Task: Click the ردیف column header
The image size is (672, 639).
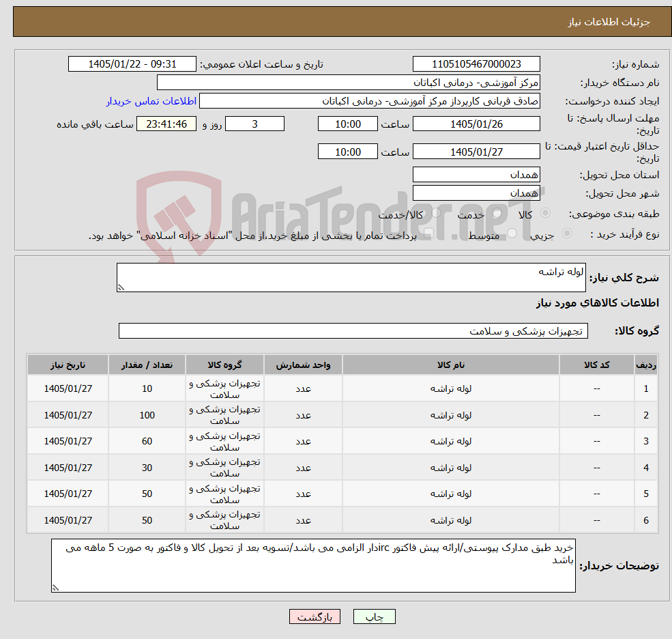Action: point(646,365)
